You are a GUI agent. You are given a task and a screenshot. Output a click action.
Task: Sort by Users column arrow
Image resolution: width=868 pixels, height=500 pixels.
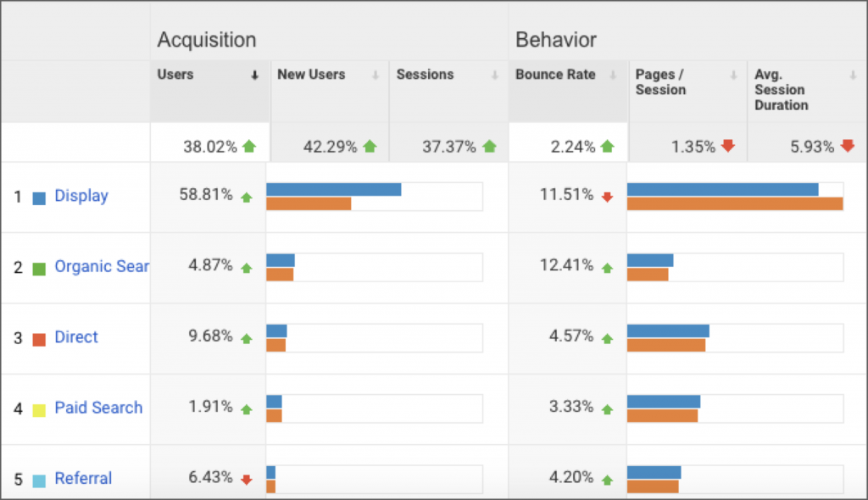tap(254, 75)
